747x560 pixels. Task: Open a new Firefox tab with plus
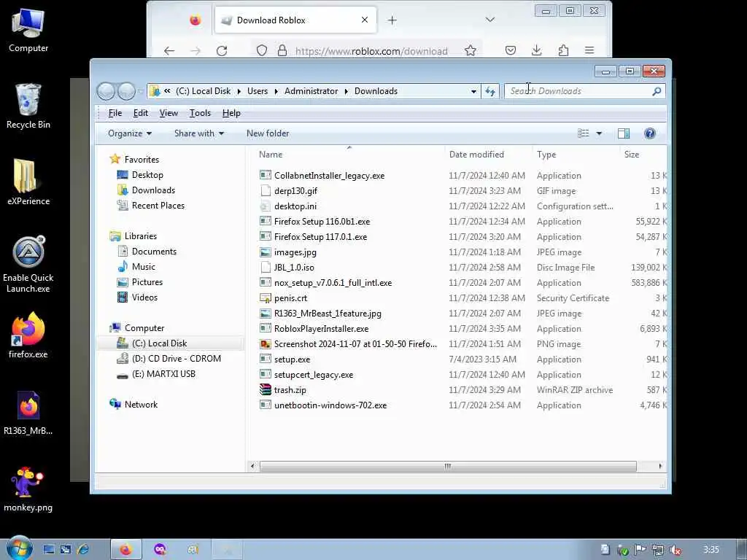392,20
